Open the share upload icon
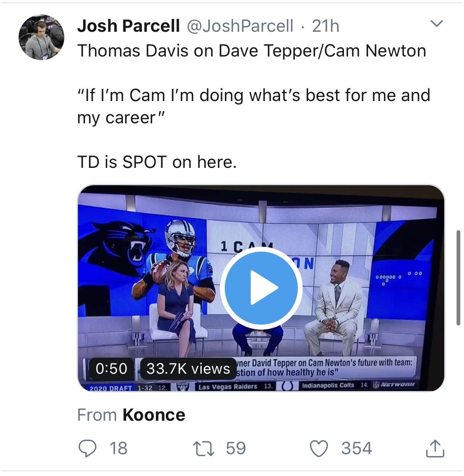This screenshot has height=476, width=464. pos(435,448)
